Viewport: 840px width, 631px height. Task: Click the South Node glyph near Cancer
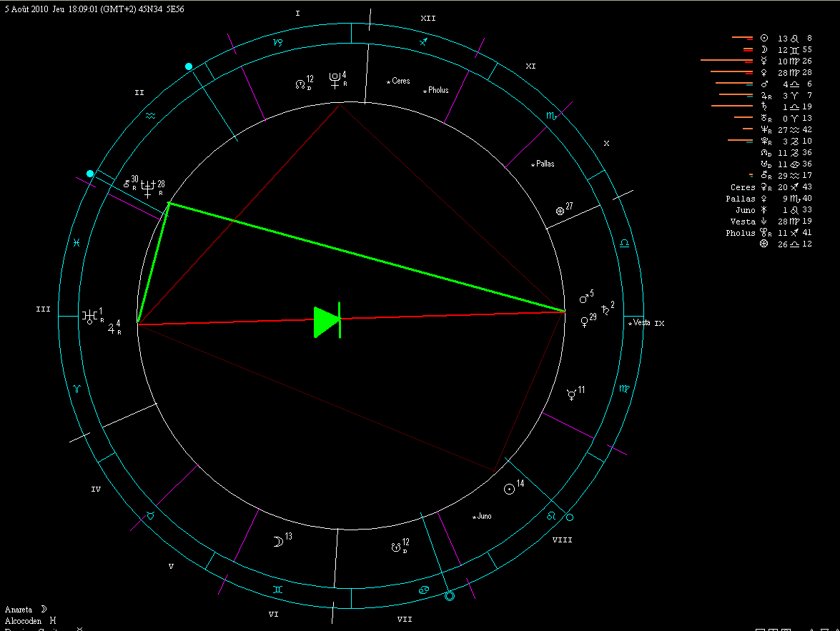(394, 547)
